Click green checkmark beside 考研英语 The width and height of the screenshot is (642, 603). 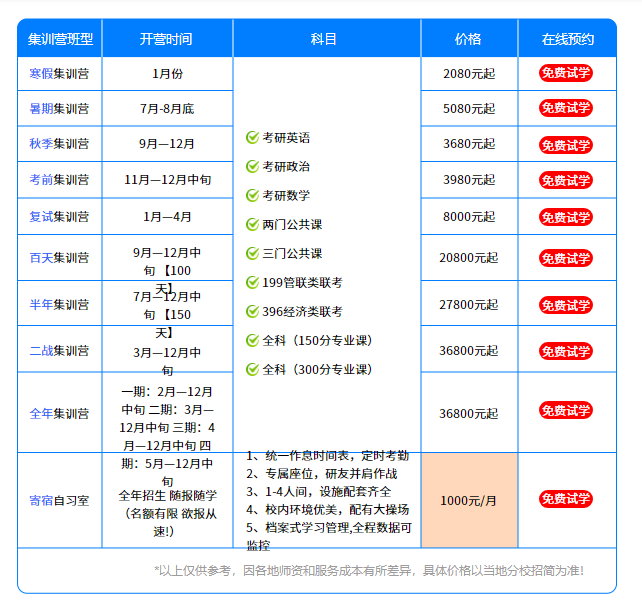coord(252,138)
